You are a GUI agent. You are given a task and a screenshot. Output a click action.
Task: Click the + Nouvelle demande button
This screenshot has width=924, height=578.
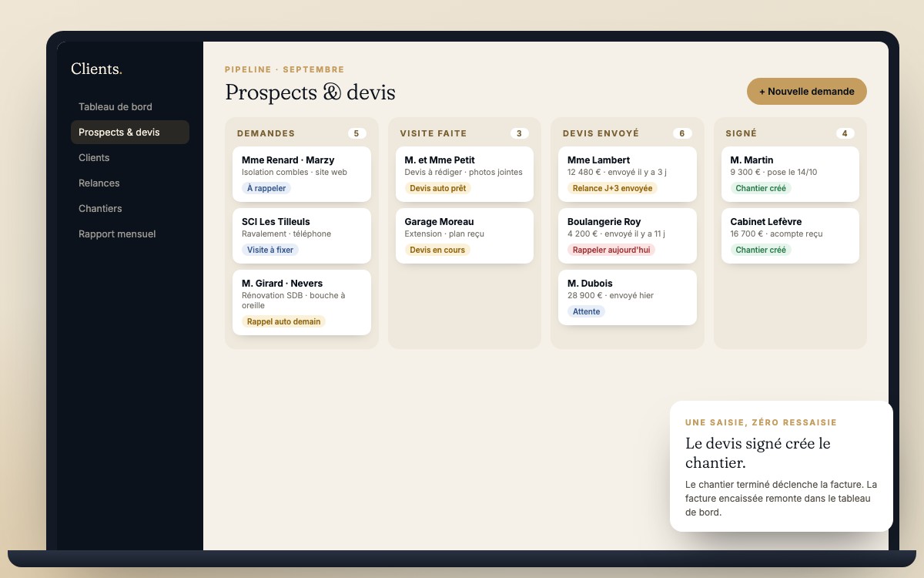806,91
